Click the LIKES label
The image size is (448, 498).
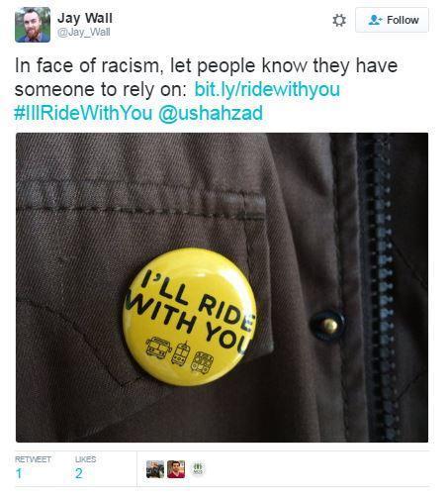pos(85,459)
